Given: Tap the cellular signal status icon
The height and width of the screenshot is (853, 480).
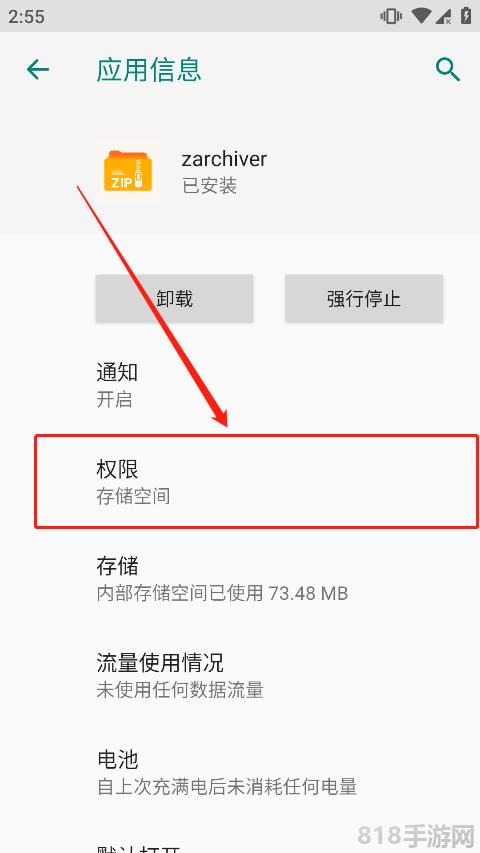Looking at the screenshot, I should 442,16.
